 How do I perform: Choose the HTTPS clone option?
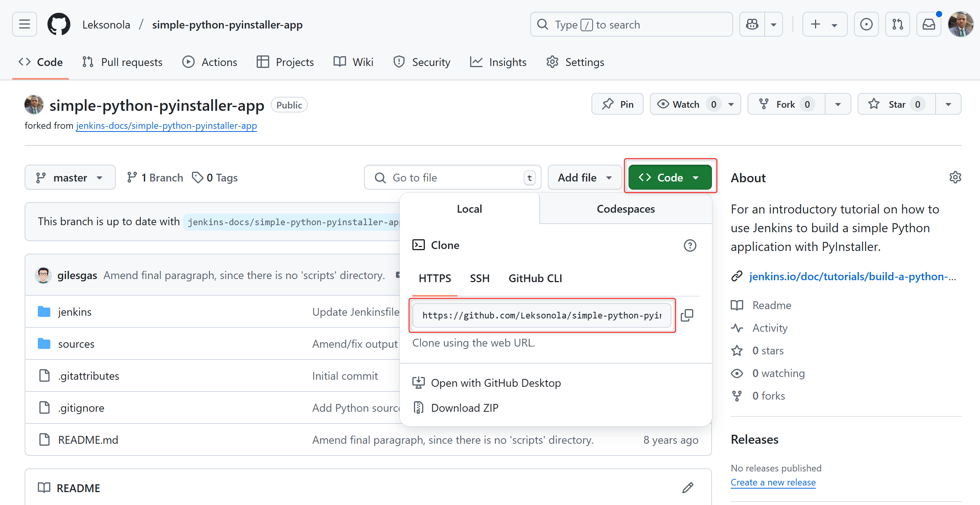coord(435,278)
